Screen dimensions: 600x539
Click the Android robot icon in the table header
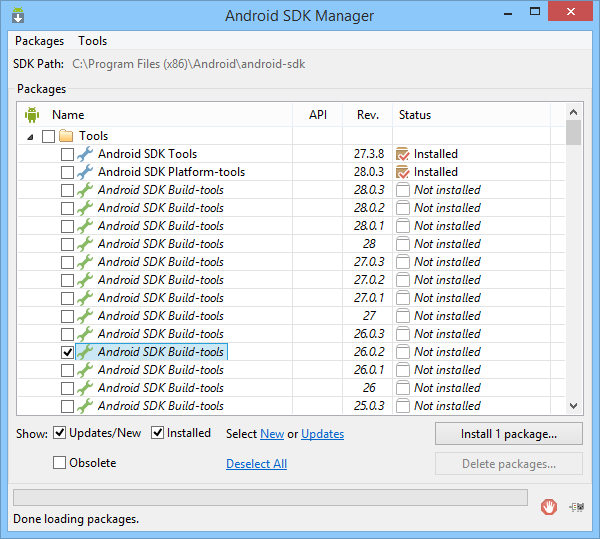pos(32,115)
